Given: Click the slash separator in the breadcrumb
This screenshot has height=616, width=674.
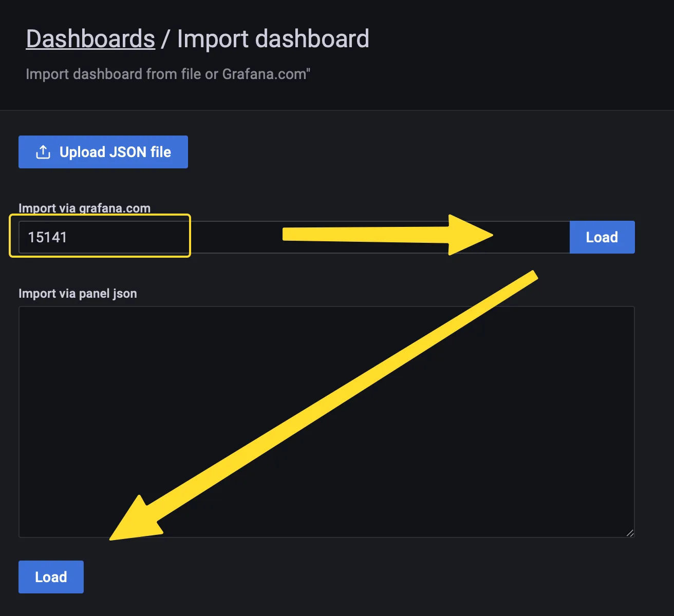Looking at the screenshot, I should point(165,40).
